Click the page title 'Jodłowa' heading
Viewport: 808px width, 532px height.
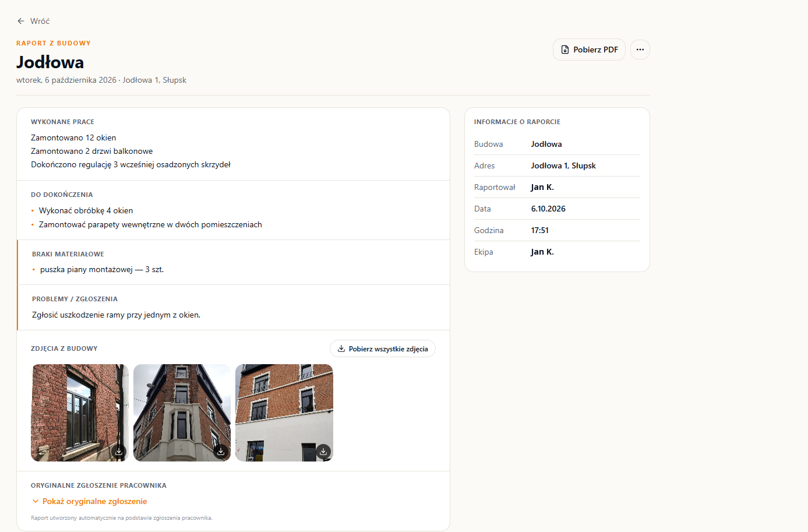(x=50, y=62)
